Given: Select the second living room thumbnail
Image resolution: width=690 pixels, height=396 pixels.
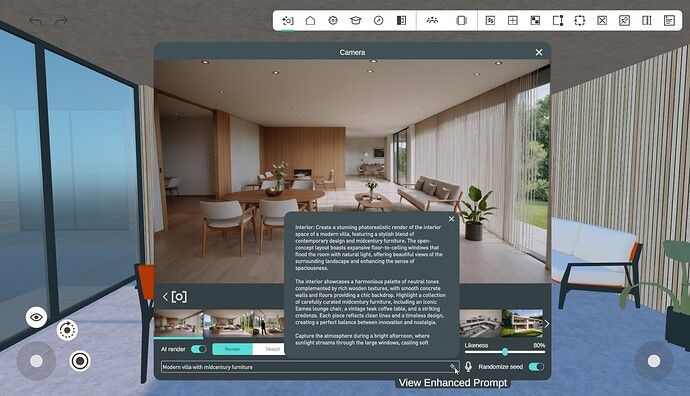Looking at the screenshot, I should coord(228,323).
